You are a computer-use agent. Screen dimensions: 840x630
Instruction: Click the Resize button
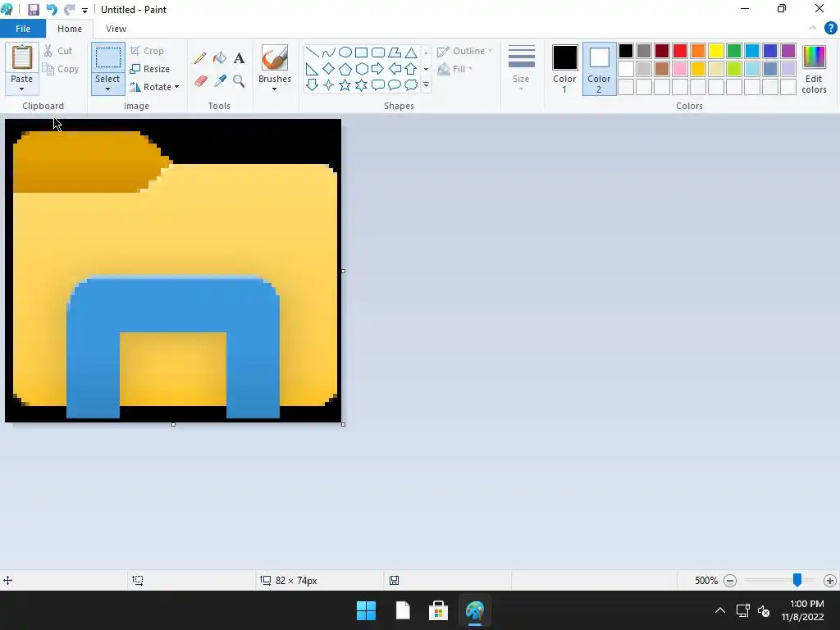[150, 69]
